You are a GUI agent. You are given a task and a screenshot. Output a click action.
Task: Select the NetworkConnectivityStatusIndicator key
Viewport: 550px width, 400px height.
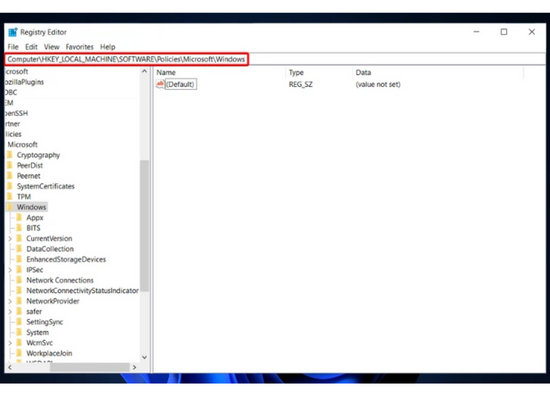[x=82, y=291]
